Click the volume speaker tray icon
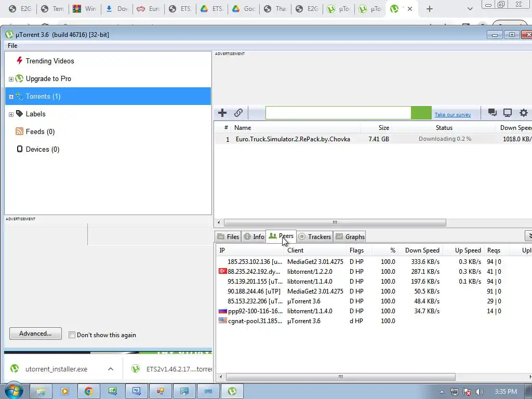The height and width of the screenshot is (399, 532). pos(480,392)
